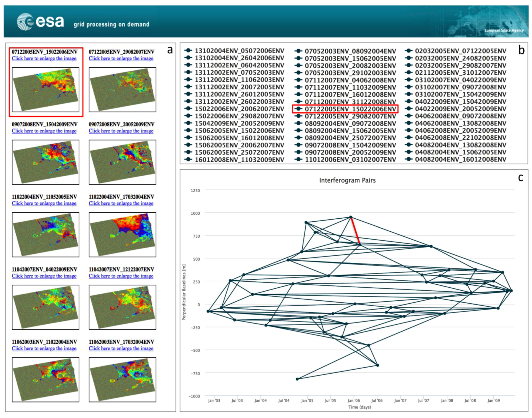
Task: Open thumbnail of 11062003ENV_17032004ENV interferogram
Action: pos(122,380)
